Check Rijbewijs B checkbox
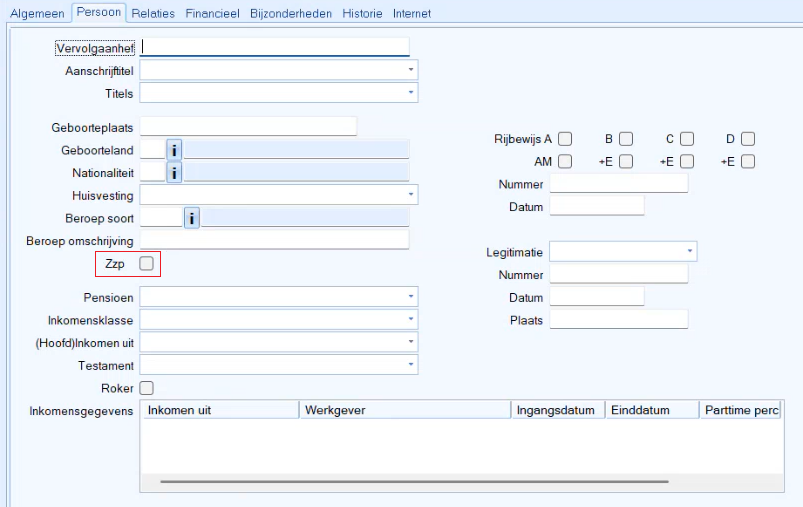 [x=626, y=139]
